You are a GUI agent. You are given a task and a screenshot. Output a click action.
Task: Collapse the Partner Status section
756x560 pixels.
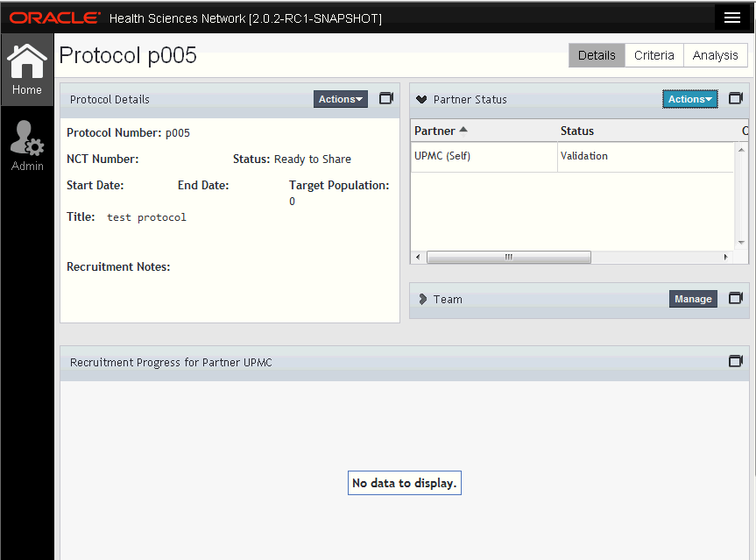[421, 99]
